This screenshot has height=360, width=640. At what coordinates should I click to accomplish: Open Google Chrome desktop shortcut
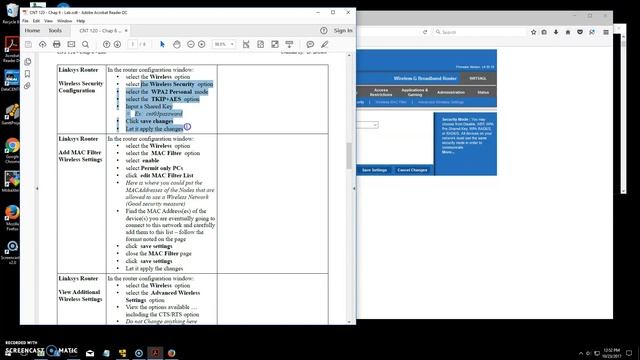12,150
